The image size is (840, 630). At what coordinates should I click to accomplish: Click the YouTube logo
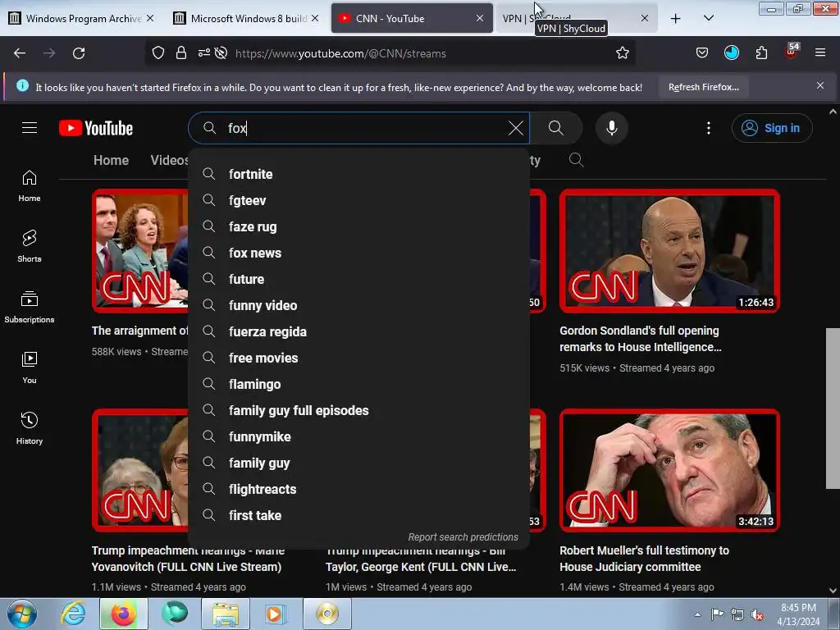coord(96,129)
